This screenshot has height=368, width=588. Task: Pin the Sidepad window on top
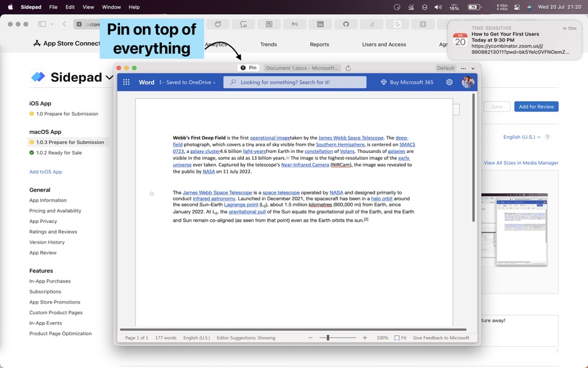pos(249,68)
